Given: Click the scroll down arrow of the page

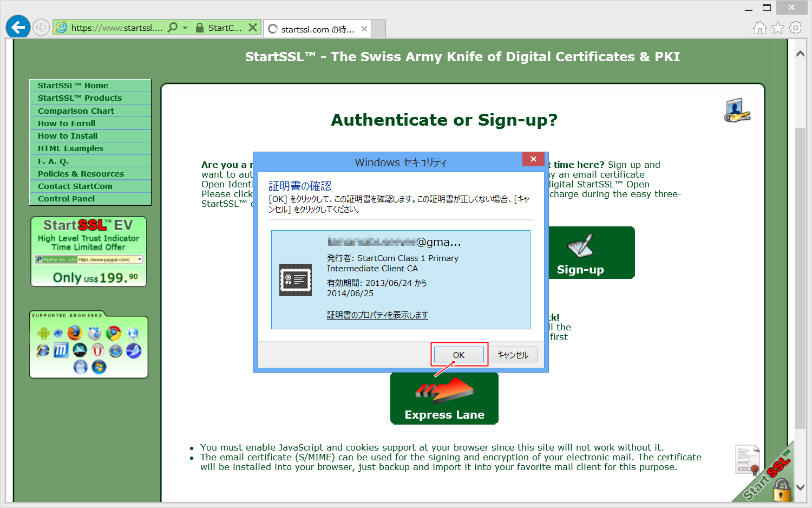Looking at the screenshot, I should pos(800,487).
